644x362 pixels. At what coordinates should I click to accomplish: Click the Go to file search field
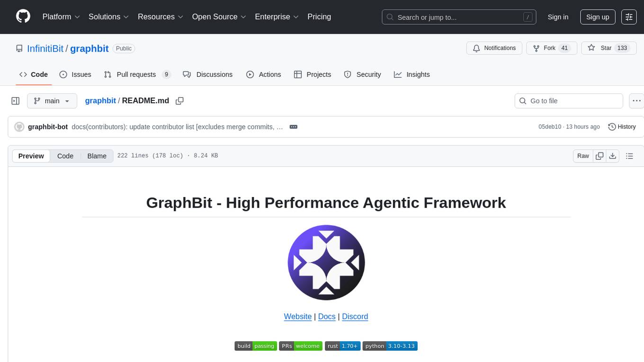click(x=569, y=101)
